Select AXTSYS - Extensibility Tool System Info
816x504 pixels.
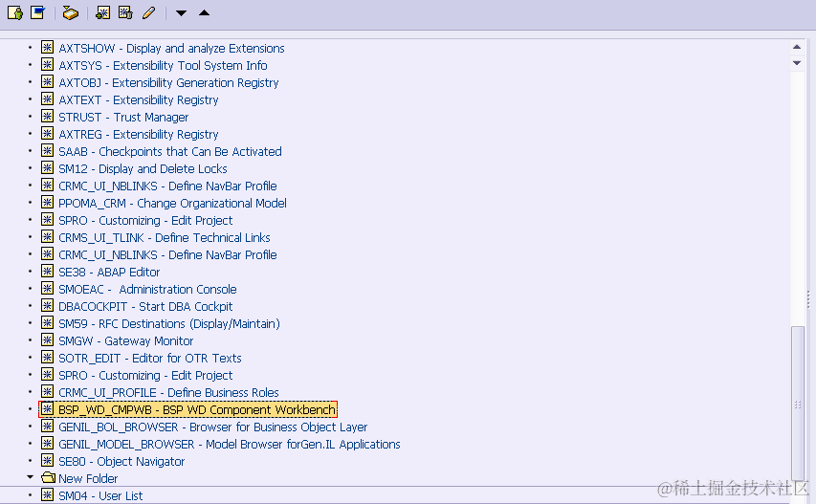click(x=163, y=66)
